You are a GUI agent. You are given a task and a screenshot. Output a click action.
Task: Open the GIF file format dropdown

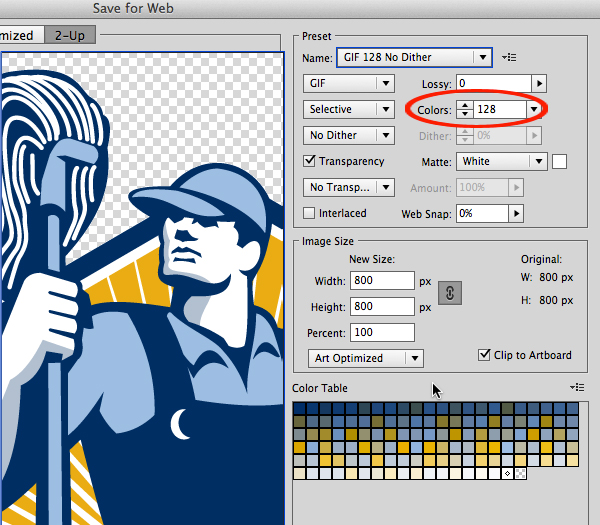pos(349,83)
